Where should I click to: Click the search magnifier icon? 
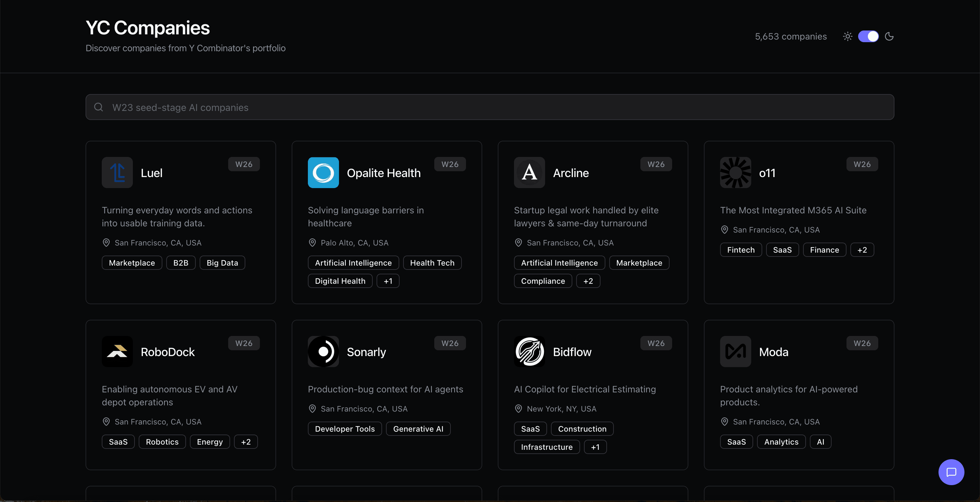click(99, 107)
